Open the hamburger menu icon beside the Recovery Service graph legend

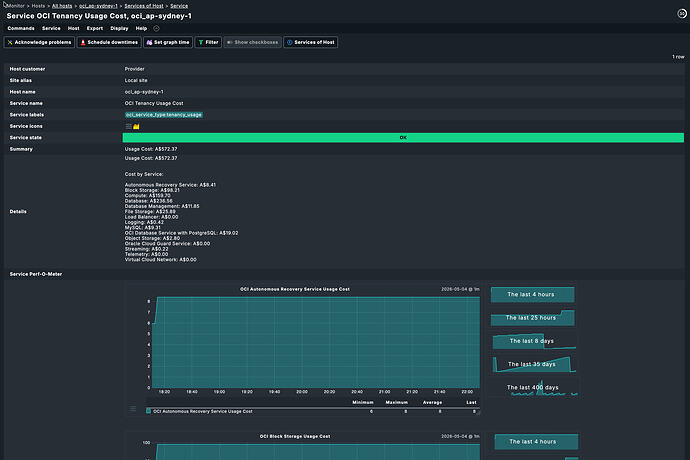point(133,409)
